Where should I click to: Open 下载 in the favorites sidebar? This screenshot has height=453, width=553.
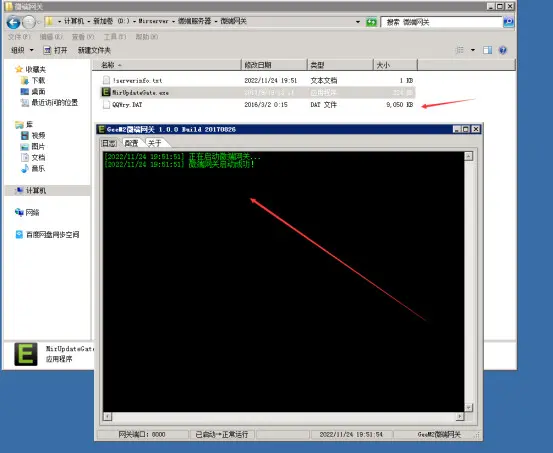click(33, 80)
